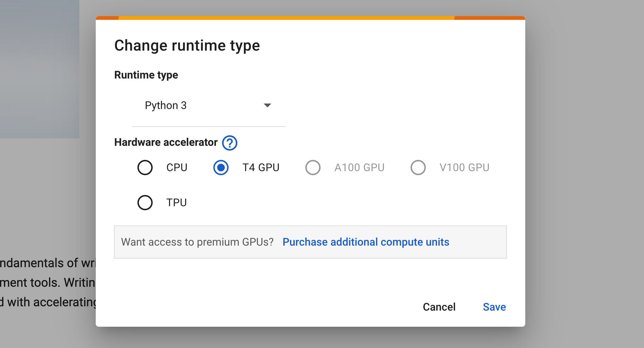The height and width of the screenshot is (348, 644).
Task: Click the hardware accelerator help icon
Action: (x=229, y=143)
